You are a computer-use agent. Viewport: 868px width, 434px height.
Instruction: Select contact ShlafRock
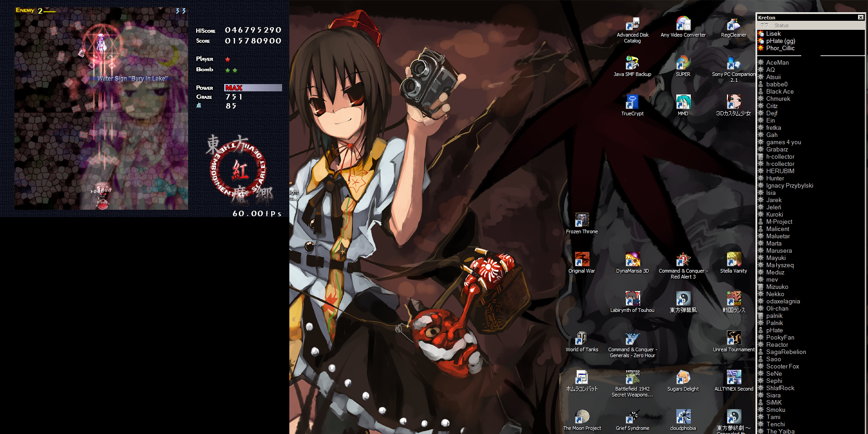tap(780, 388)
